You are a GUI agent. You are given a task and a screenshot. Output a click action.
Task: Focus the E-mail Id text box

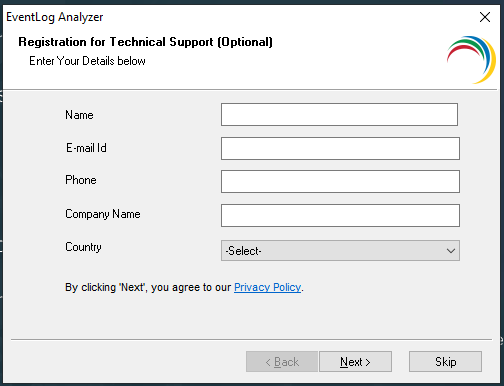(x=340, y=148)
